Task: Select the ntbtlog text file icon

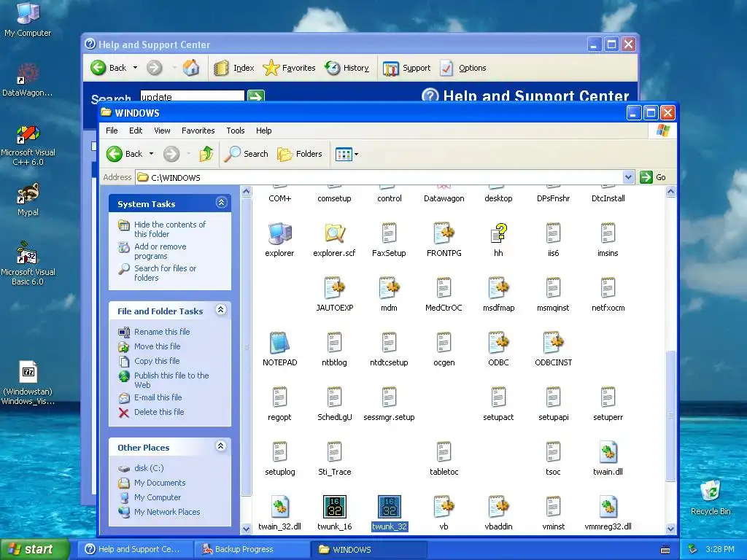Action: 334,343
